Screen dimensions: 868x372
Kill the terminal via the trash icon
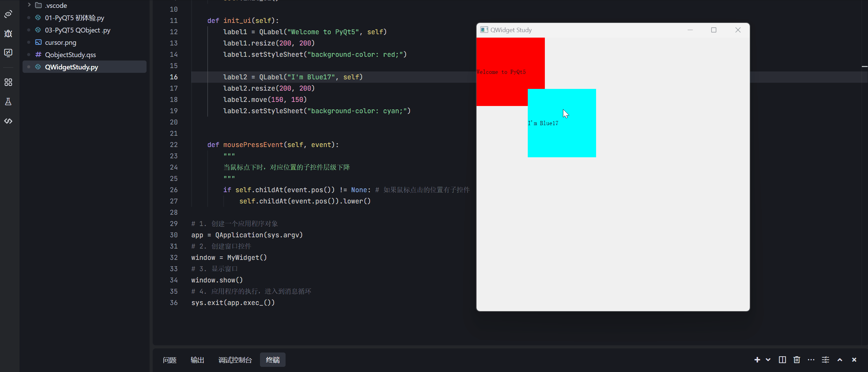coord(797,360)
